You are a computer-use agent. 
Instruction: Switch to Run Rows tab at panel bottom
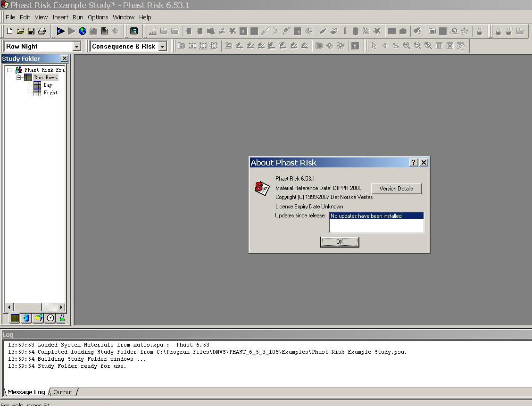pos(15,318)
